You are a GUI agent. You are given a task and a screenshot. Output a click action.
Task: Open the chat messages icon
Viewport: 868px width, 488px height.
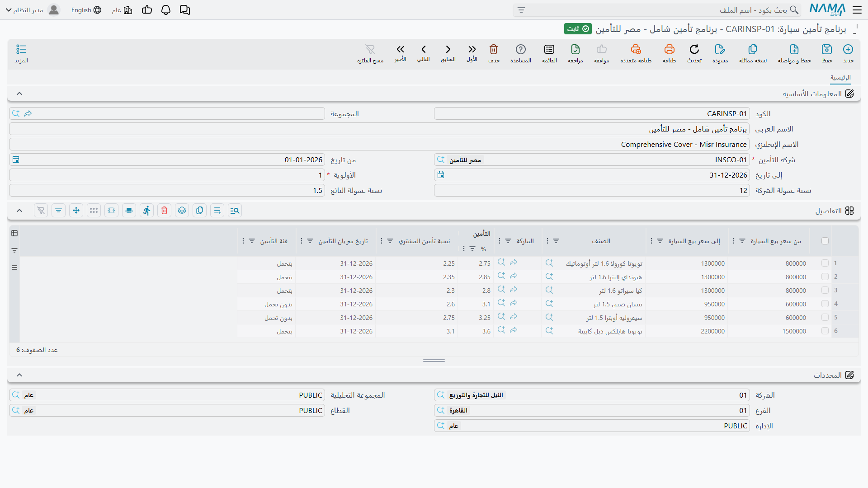pos(184,10)
